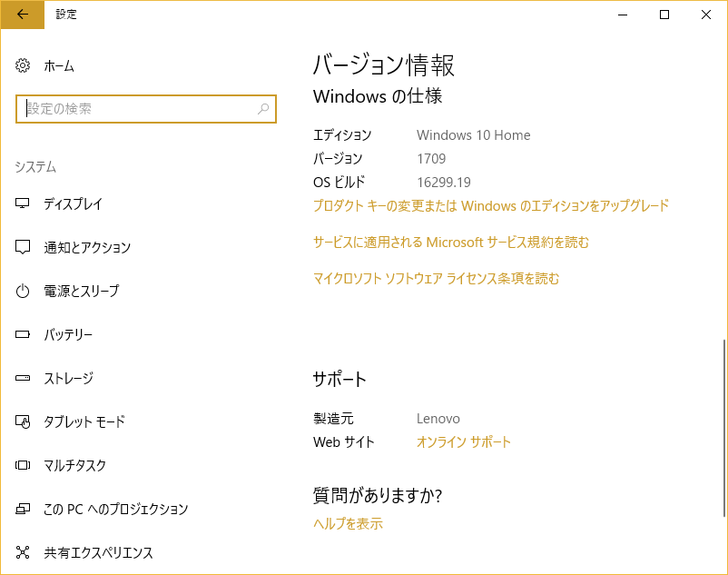Click the OS build value 16299.19
Image resolution: width=728 pixels, height=575 pixels.
coord(443,182)
